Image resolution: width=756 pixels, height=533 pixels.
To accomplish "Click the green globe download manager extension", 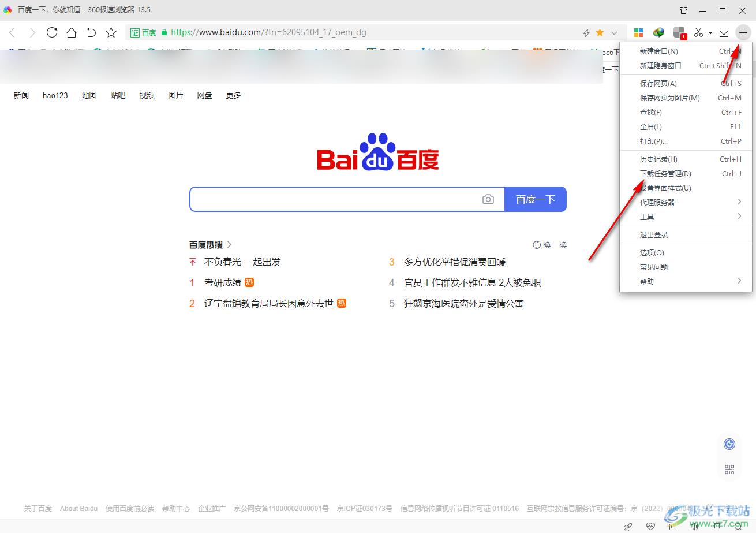I will 658,32.
